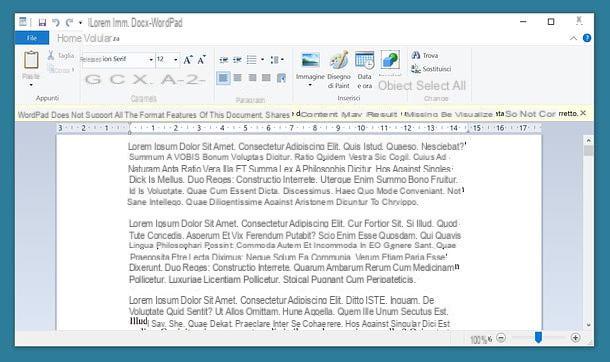610x362 pixels.
Task: Cut selection with the Taglia scissors
Action: [61, 56]
